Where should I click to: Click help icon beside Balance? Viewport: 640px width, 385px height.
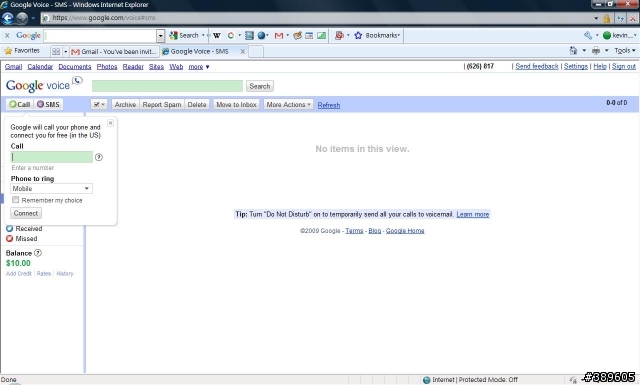point(38,253)
